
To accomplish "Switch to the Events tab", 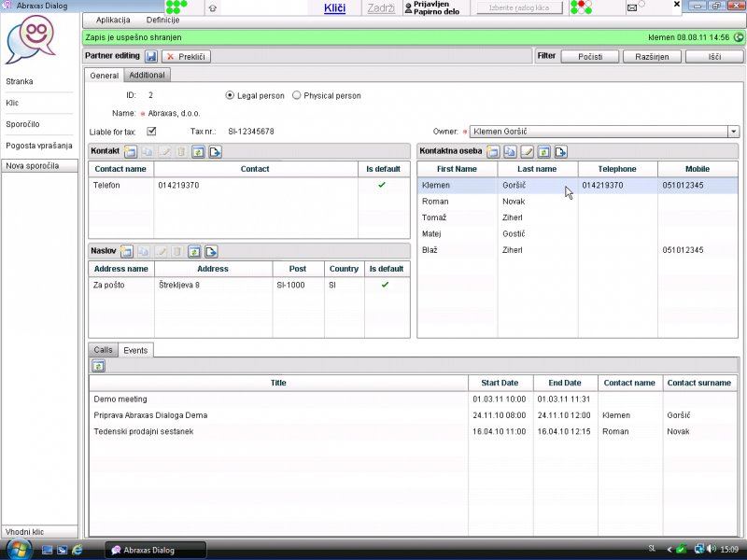I will [135, 350].
